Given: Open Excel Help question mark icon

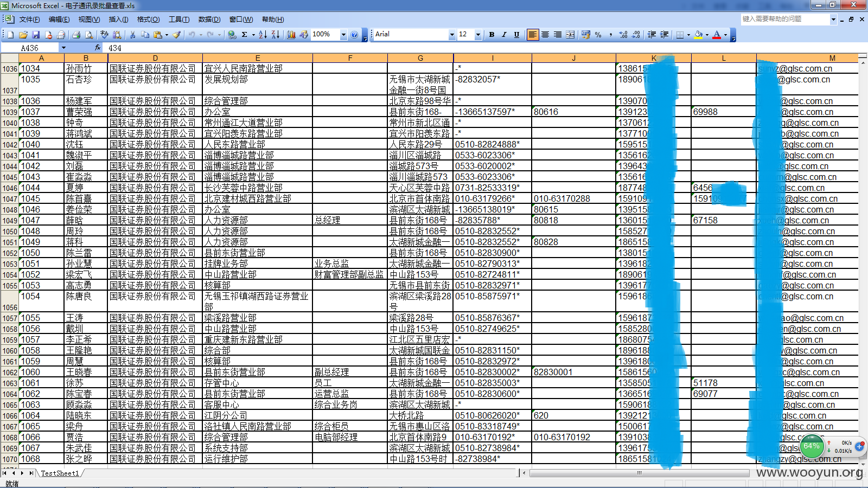Looking at the screenshot, I should [x=354, y=35].
